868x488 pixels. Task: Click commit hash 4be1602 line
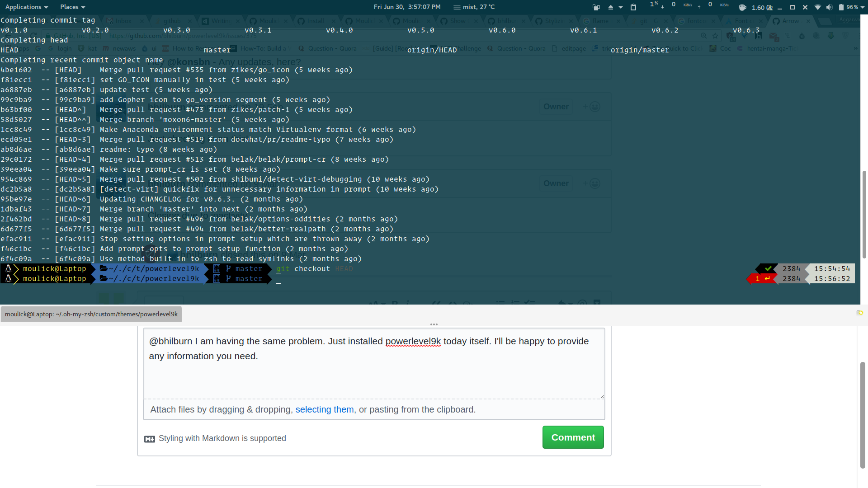(x=177, y=70)
